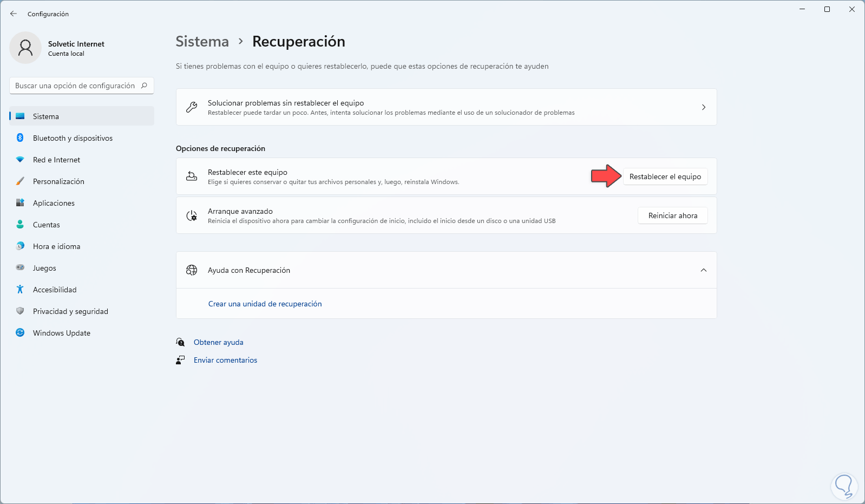This screenshot has height=504, width=865.
Task: Go to Cuentas settings
Action: point(47,225)
